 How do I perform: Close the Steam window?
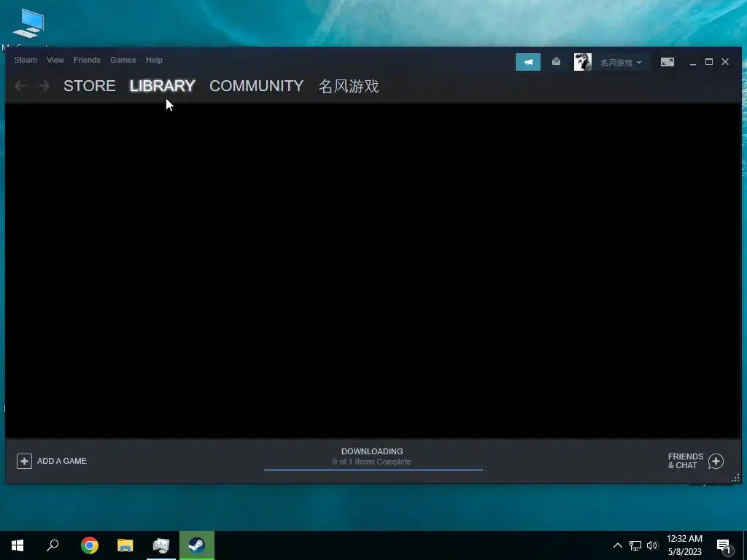tap(725, 62)
